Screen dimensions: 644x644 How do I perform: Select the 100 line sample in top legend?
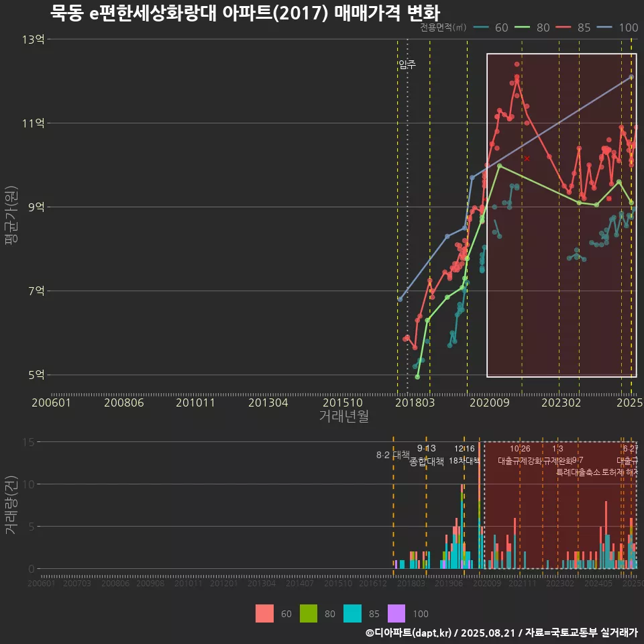point(604,28)
